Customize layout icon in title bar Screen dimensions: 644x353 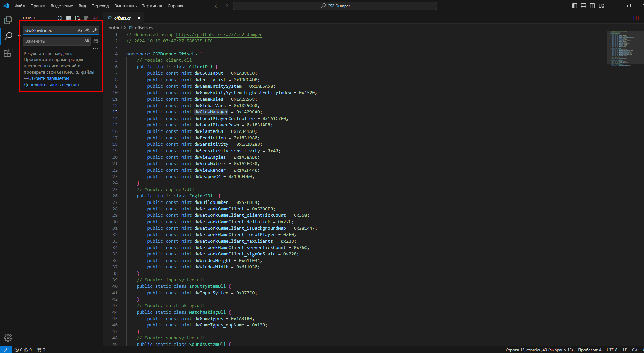(x=602, y=6)
